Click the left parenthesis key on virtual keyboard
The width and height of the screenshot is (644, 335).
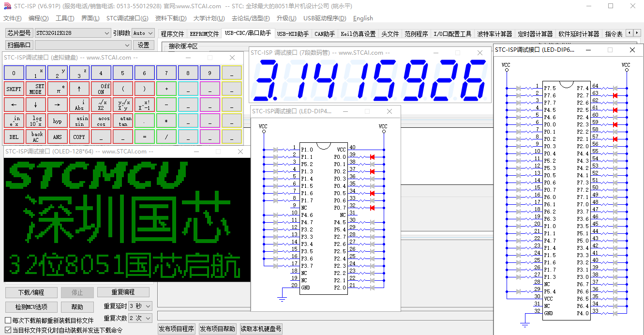(x=123, y=89)
